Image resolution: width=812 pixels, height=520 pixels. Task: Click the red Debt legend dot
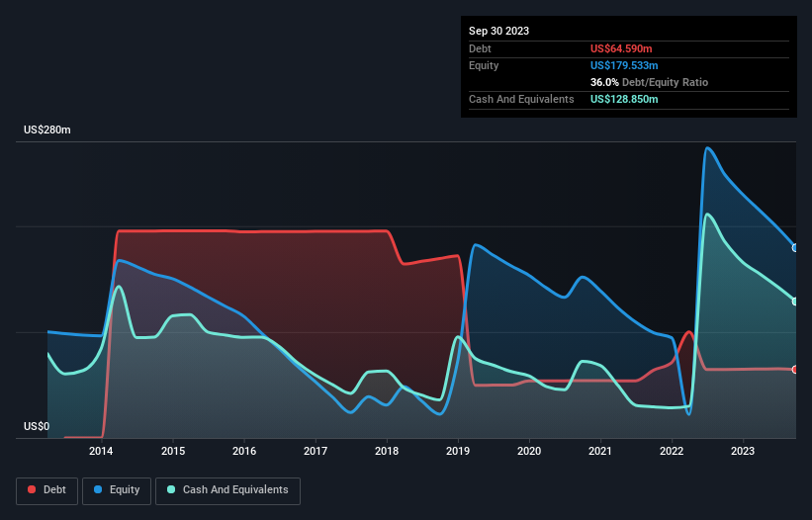[x=32, y=489]
